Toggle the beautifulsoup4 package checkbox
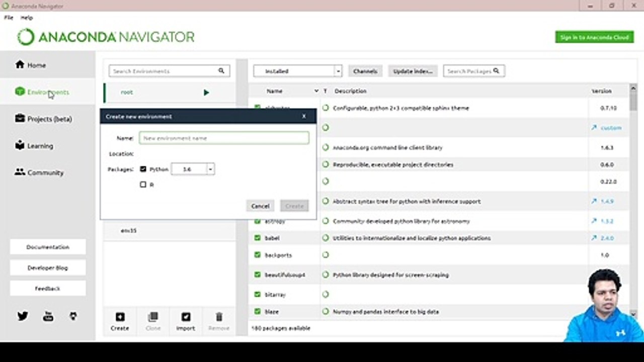The width and height of the screenshot is (644, 362). pos(258,275)
